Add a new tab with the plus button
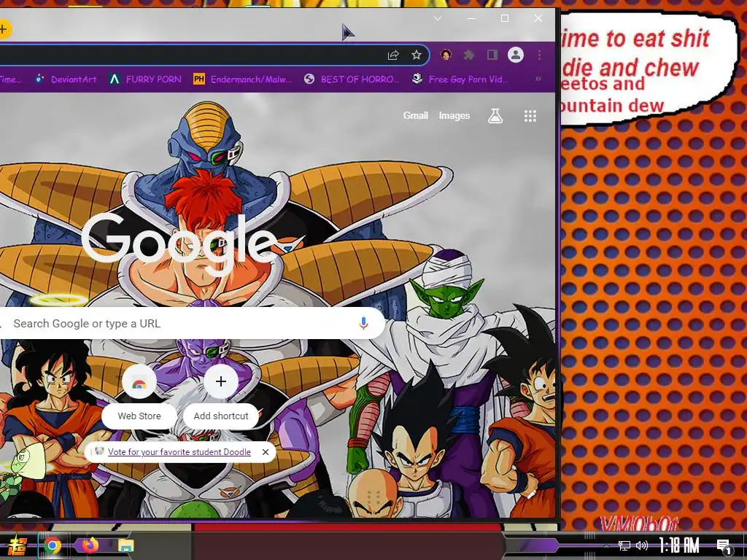 (x=4, y=29)
